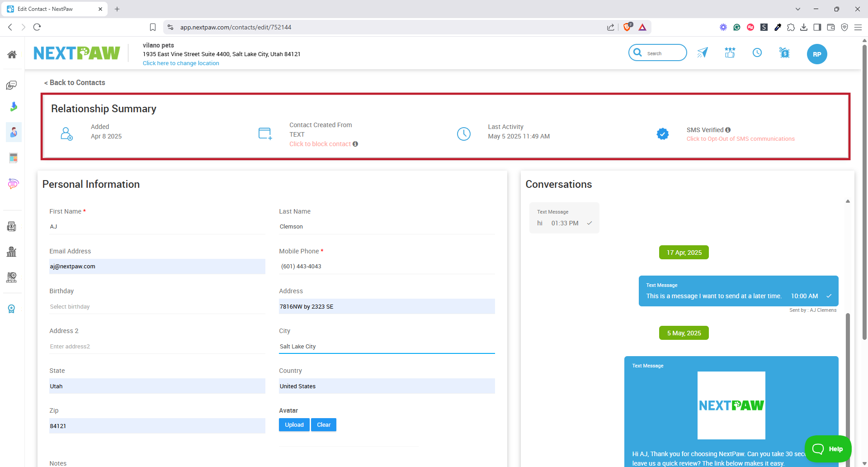Viewport: 868px width, 467px height.
Task: Click the scissors dollar coupon icon
Action: point(784,52)
